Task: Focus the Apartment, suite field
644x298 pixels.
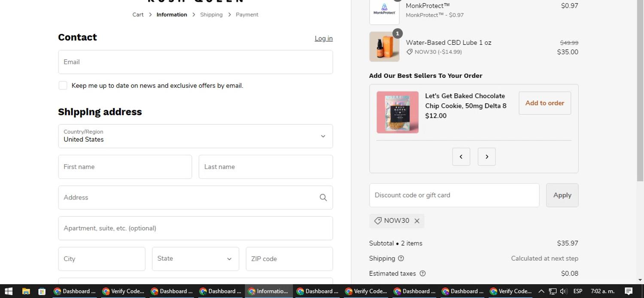Action: coord(195,228)
